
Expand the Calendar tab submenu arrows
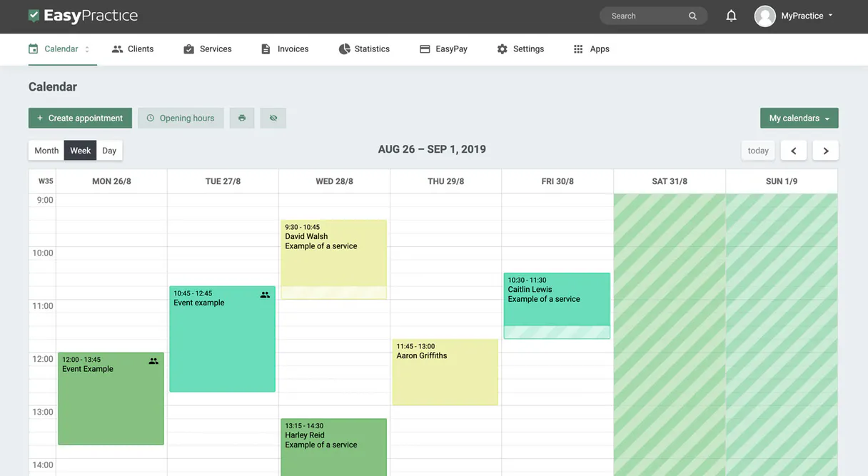click(x=87, y=49)
